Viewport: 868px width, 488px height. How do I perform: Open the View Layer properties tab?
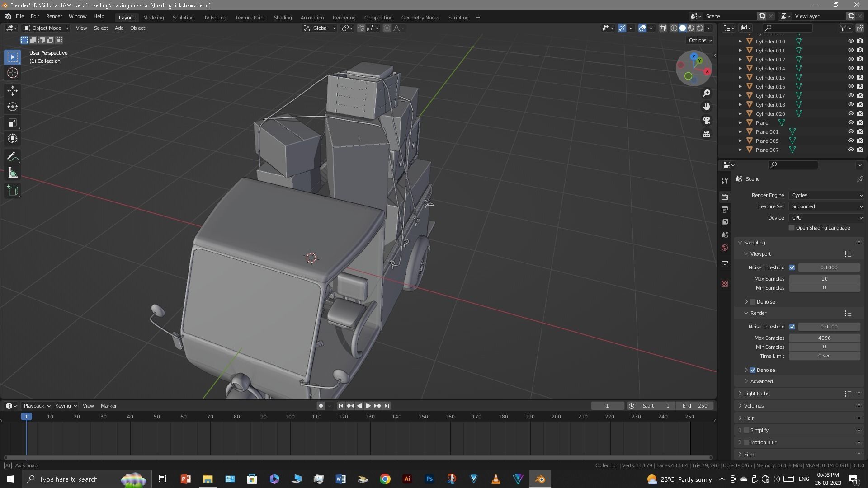[x=725, y=222]
